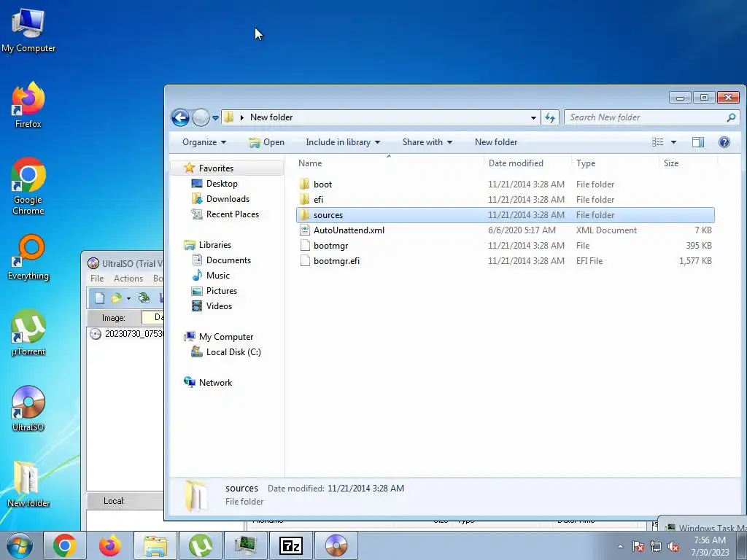Switch to UltraISO taskbar button
Image resolution: width=747 pixels, height=560 pixels.
336,545
